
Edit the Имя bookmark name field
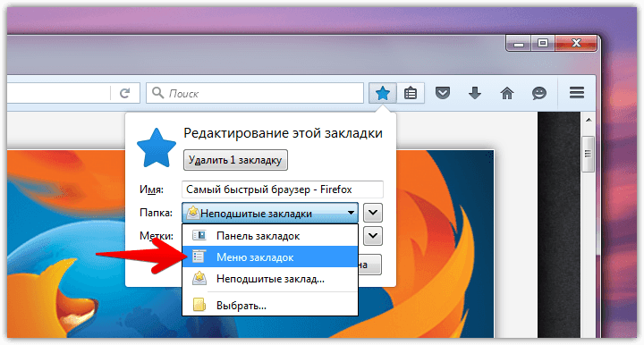coord(282,189)
